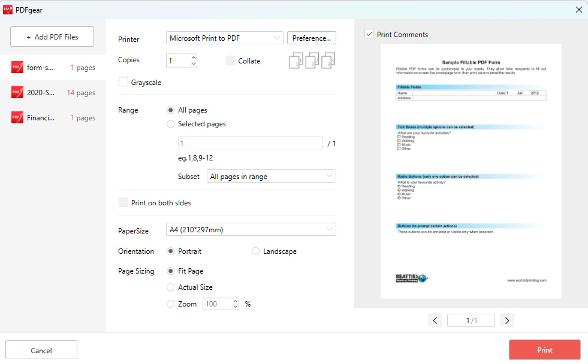The width and height of the screenshot is (588, 364).
Task: Click the Preference button
Action: 311,38
